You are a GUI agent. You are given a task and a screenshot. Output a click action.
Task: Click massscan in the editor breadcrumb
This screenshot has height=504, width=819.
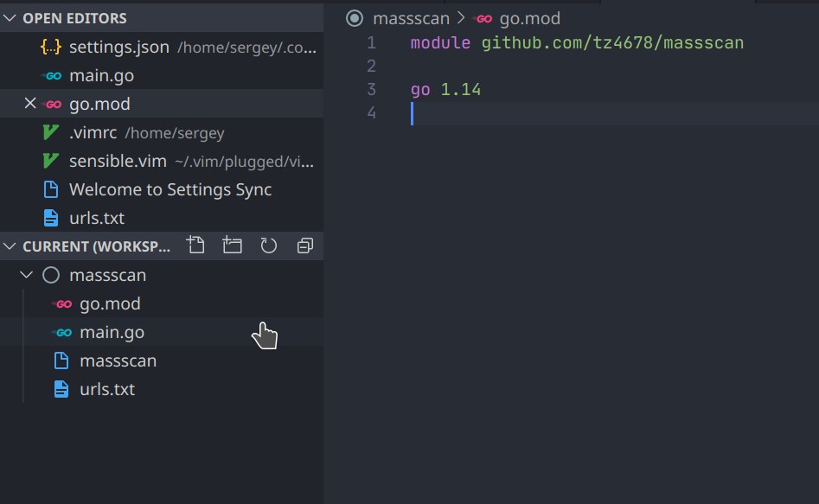[x=411, y=19]
